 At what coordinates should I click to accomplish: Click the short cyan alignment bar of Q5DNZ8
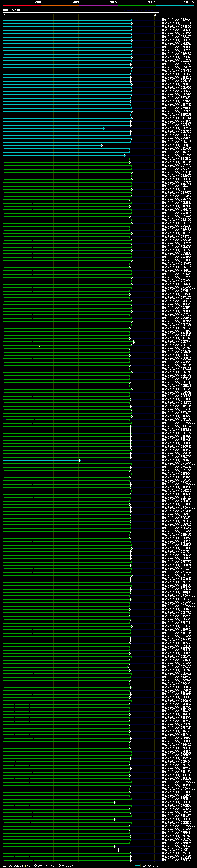[42, 460]
